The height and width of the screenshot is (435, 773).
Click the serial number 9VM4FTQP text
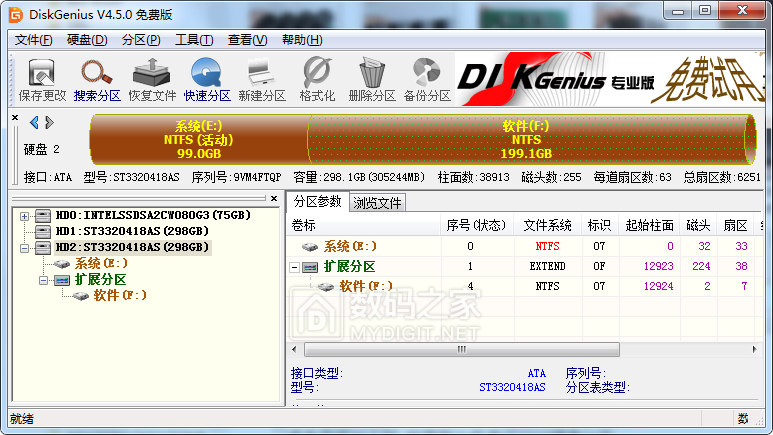[x=257, y=177]
